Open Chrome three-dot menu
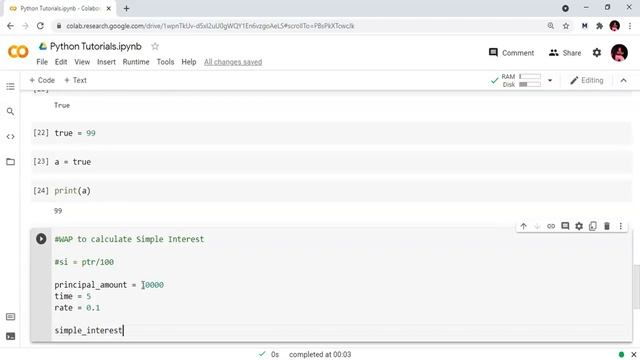 (631, 26)
